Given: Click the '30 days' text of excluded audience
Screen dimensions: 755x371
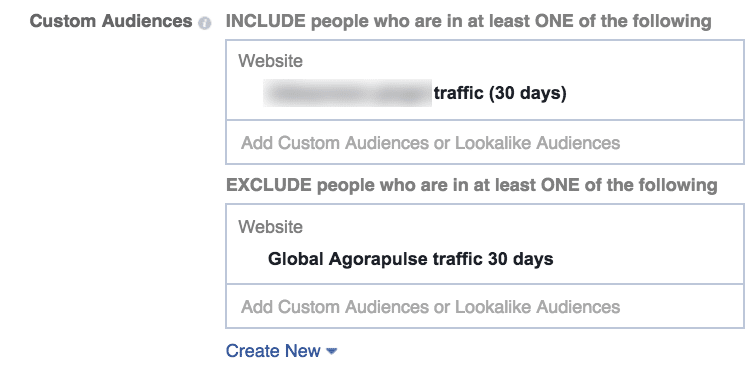Looking at the screenshot, I should point(521,259).
